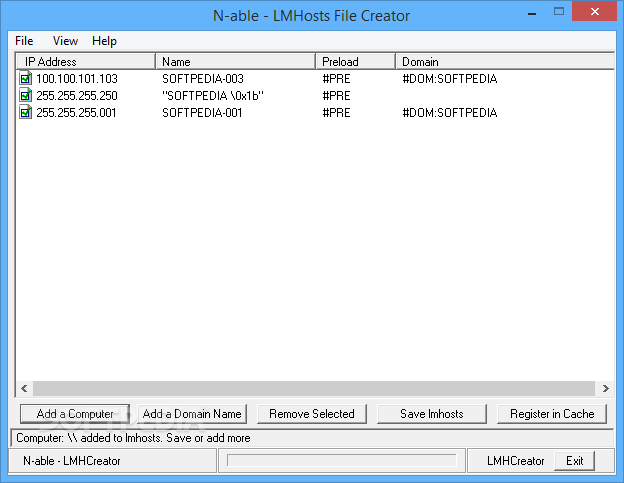
Task: Open the View menu
Action: click(x=65, y=41)
